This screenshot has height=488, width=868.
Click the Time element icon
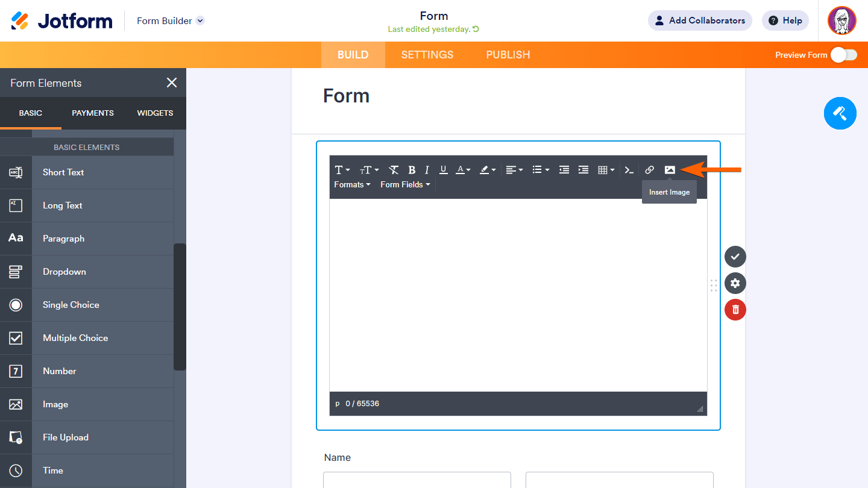coord(16,471)
